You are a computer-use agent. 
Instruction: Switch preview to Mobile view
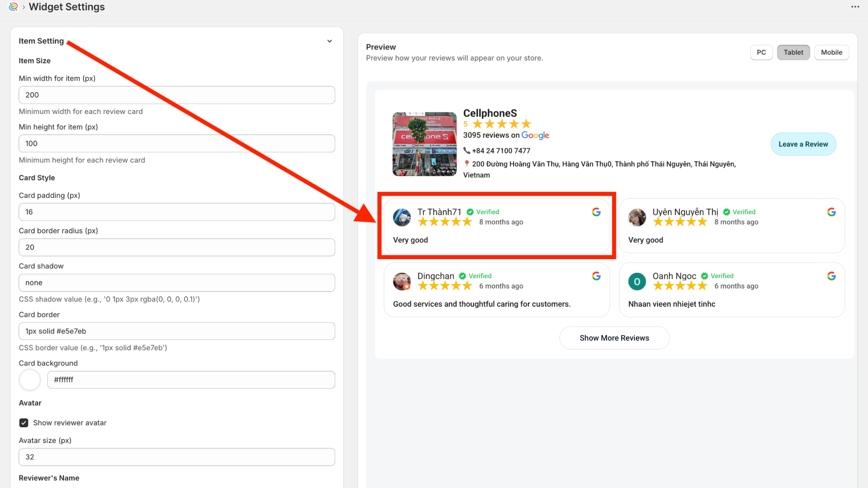(x=831, y=52)
